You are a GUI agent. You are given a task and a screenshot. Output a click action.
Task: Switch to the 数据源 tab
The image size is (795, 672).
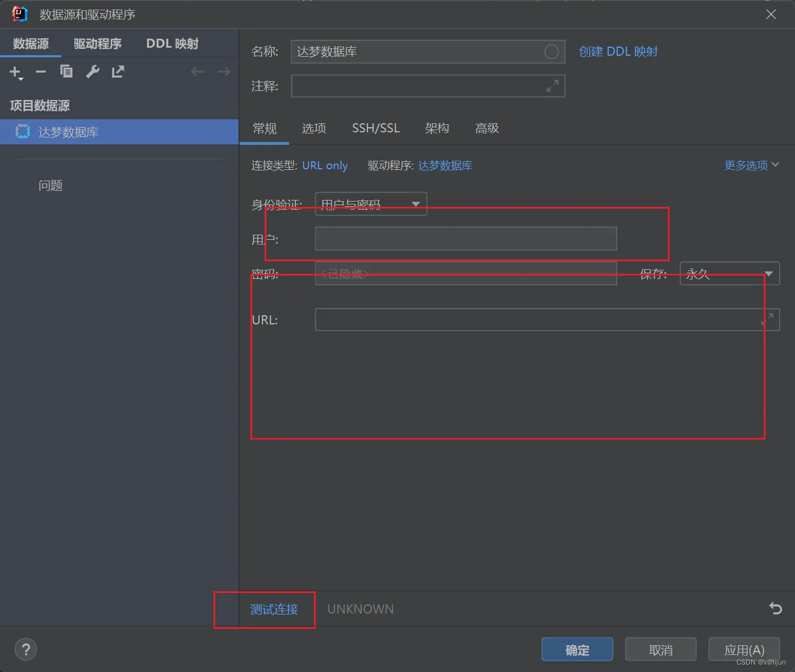pyautogui.click(x=31, y=44)
